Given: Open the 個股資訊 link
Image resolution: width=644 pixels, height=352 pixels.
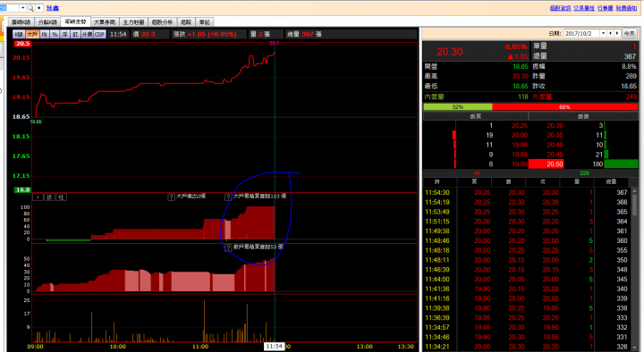Looking at the screenshot, I should [560, 8].
